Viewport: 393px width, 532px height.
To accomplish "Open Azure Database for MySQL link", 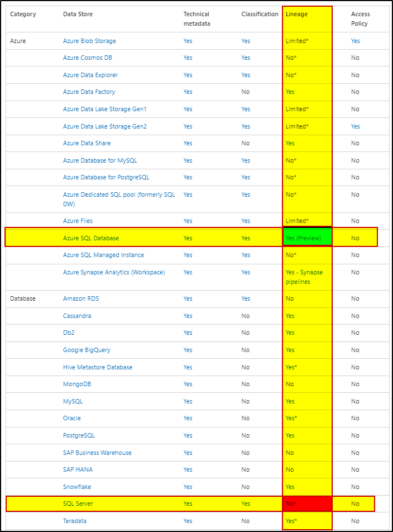I will (100, 160).
